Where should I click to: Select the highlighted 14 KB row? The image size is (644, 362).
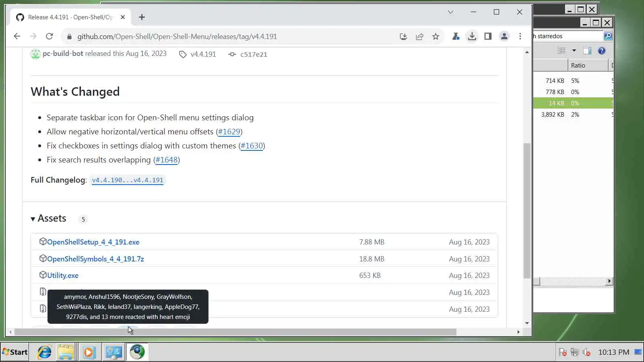[574, 103]
